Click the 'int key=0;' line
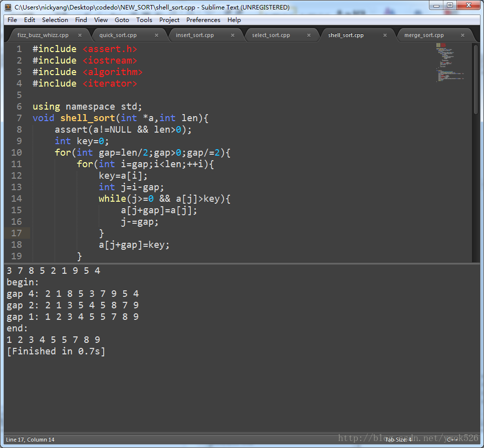 [x=82, y=141]
